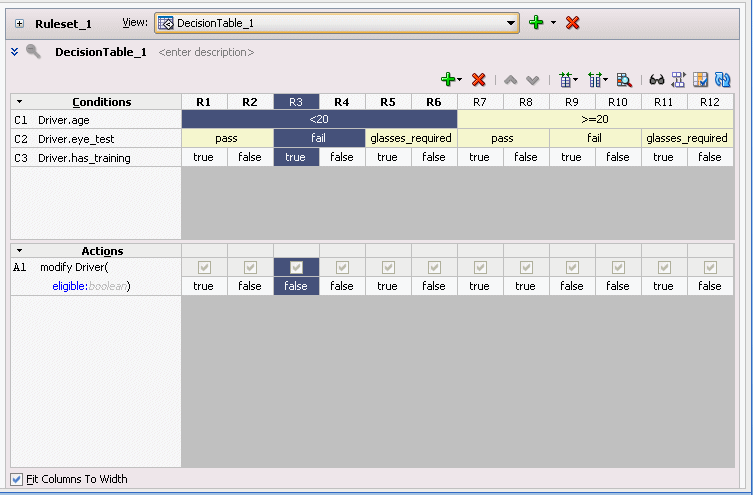The image size is (753, 495).
Task: Click red X delete next to View dropdown
Action: pyautogui.click(x=572, y=23)
